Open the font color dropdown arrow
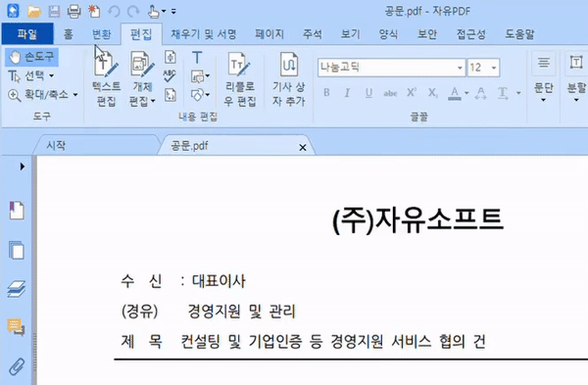 click(x=466, y=93)
